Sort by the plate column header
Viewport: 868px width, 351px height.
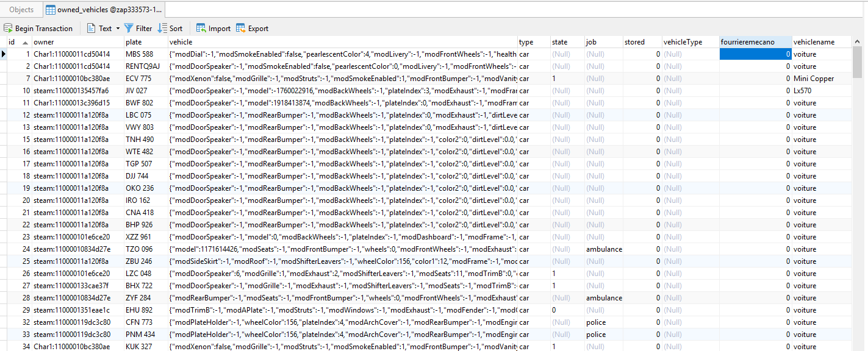pyautogui.click(x=134, y=42)
